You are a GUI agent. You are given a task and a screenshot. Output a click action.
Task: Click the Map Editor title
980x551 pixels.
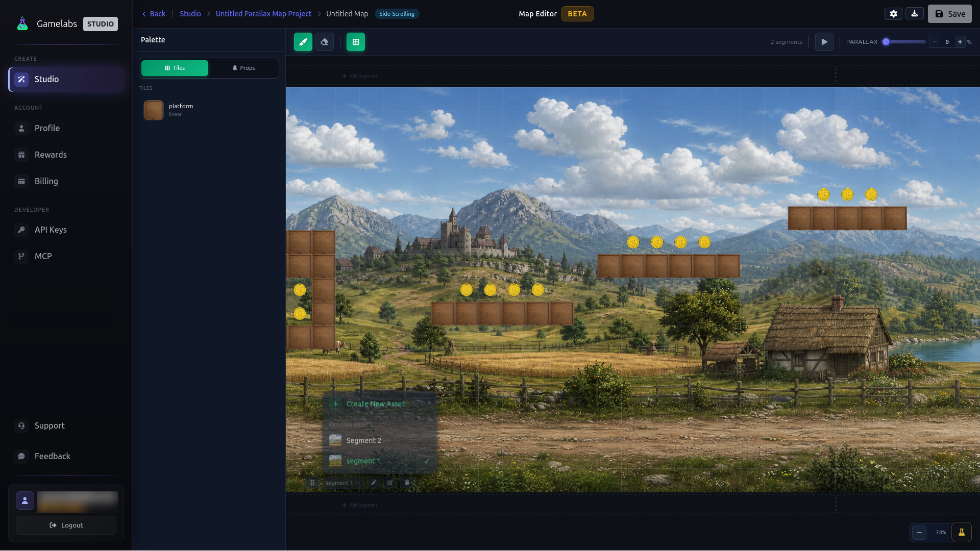(x=537, y=14)
